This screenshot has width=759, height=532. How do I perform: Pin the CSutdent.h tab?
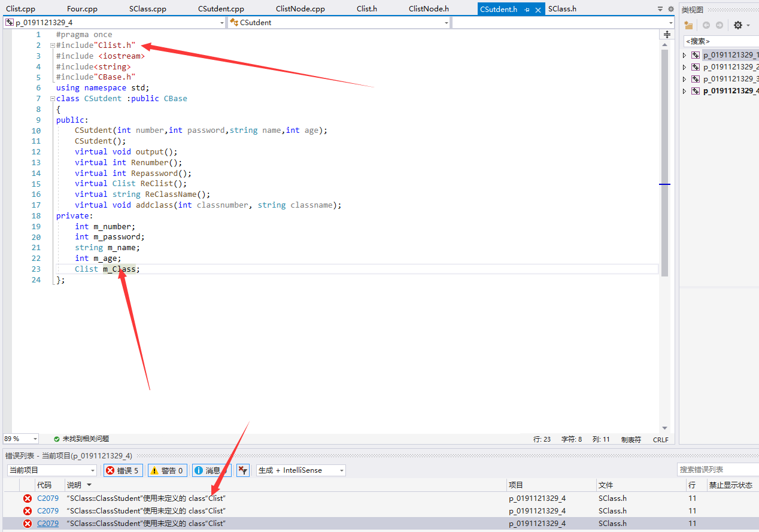tap(527, 10)
